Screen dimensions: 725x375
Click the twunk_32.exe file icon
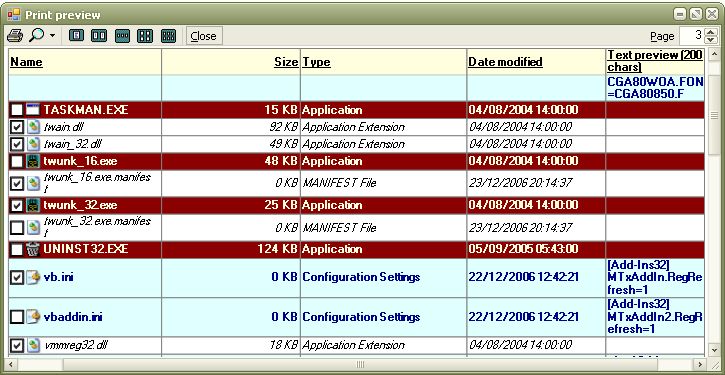pos(33,205)
